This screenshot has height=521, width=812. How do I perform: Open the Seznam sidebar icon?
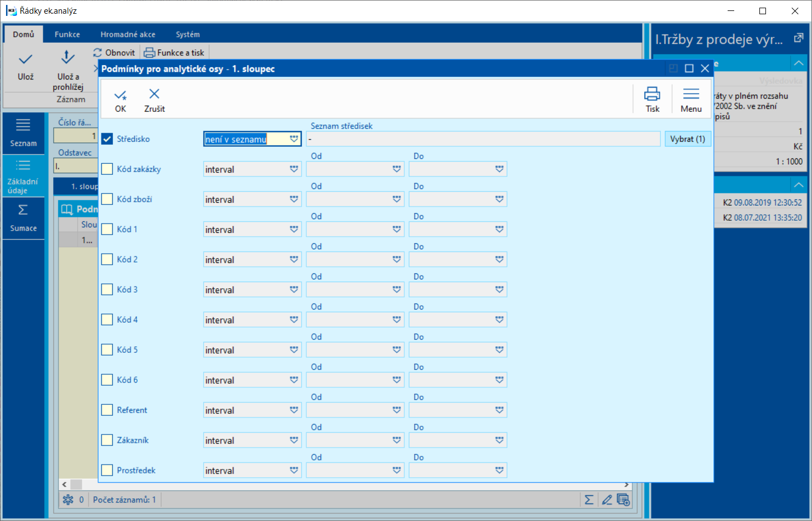pyautogui.click(x=23, y=125)
